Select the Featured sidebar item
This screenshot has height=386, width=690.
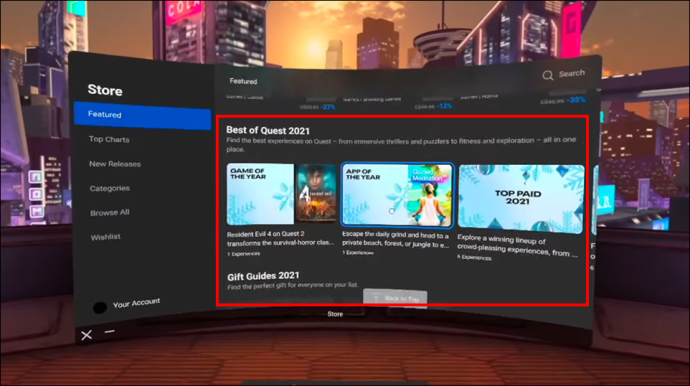[x=143, y=115]
